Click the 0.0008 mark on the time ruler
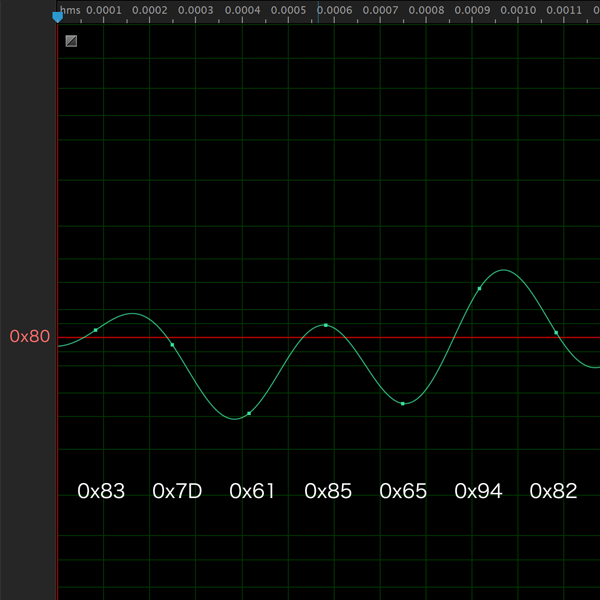 coord(429,10)
